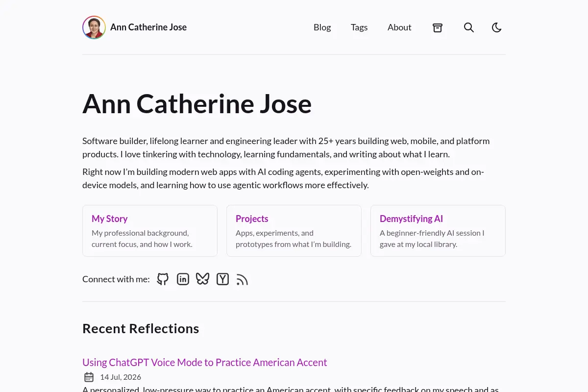
Task: Open the Demystifying AI card
Action: [x=438, y=231]
